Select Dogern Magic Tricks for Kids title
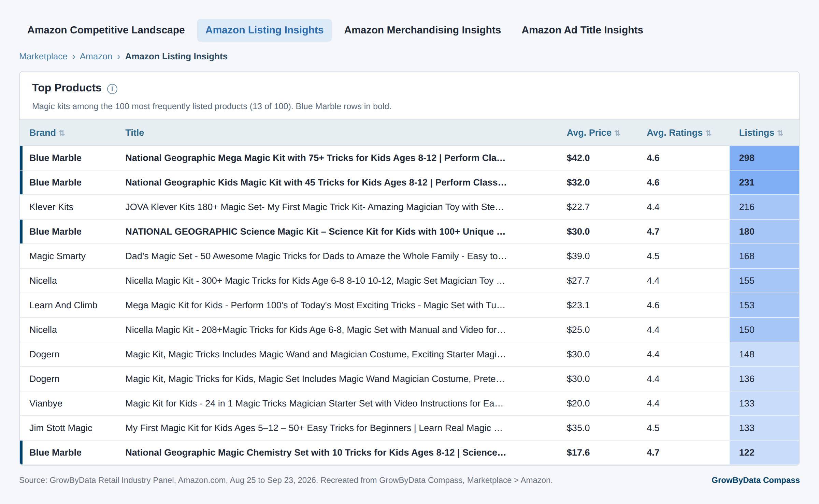Screen dimensions: 819x504 (x=315, y=379)
